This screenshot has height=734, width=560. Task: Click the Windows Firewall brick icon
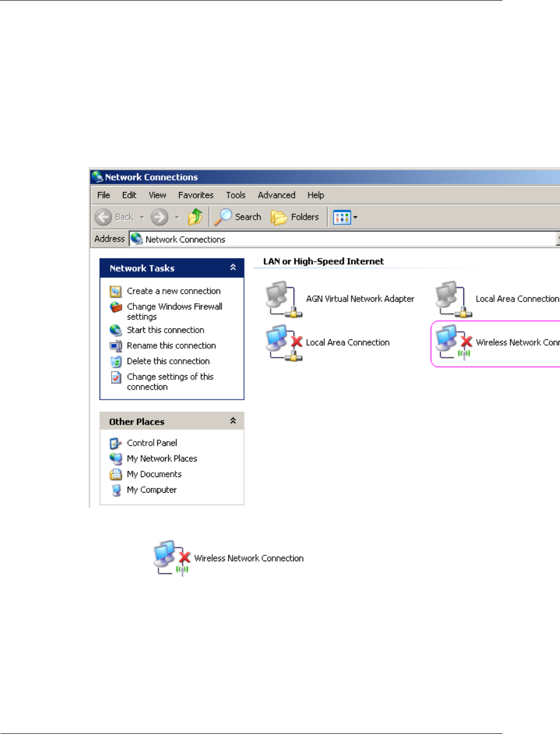(x=116, y=307)
